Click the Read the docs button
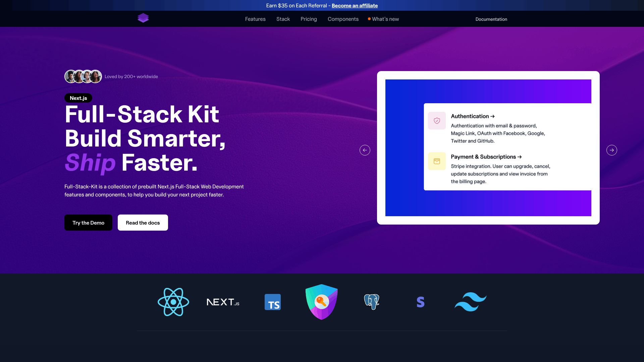The height and width of the screenshot is (362, 644). pyautogui.click(x=143, y=223)
